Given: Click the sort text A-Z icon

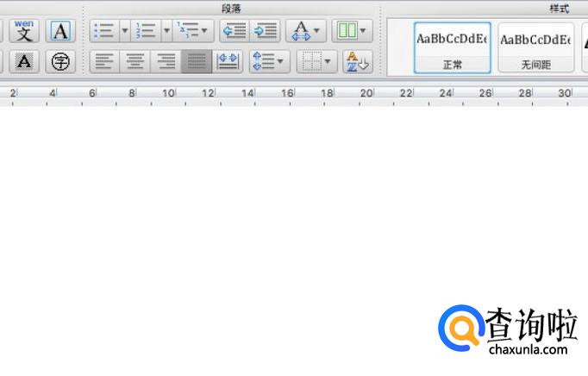Looking at the screenshot, I should (x=356, y=61).
